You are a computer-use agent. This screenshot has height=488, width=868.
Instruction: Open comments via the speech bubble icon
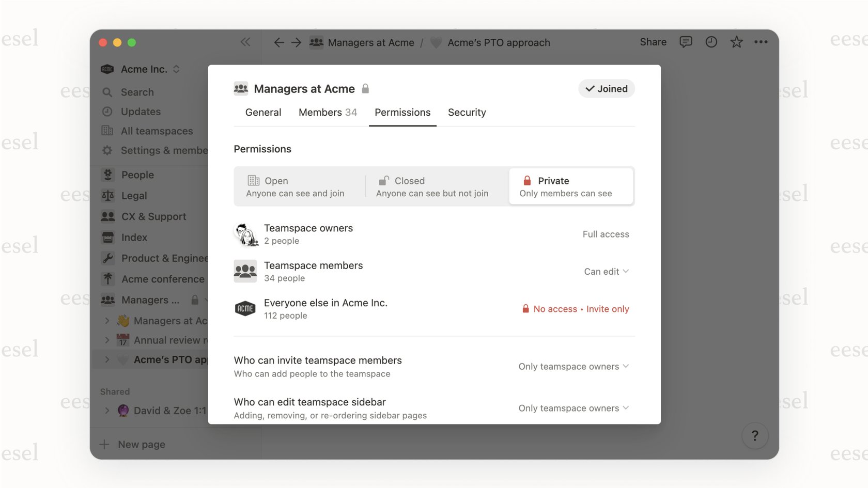[686, 42]
